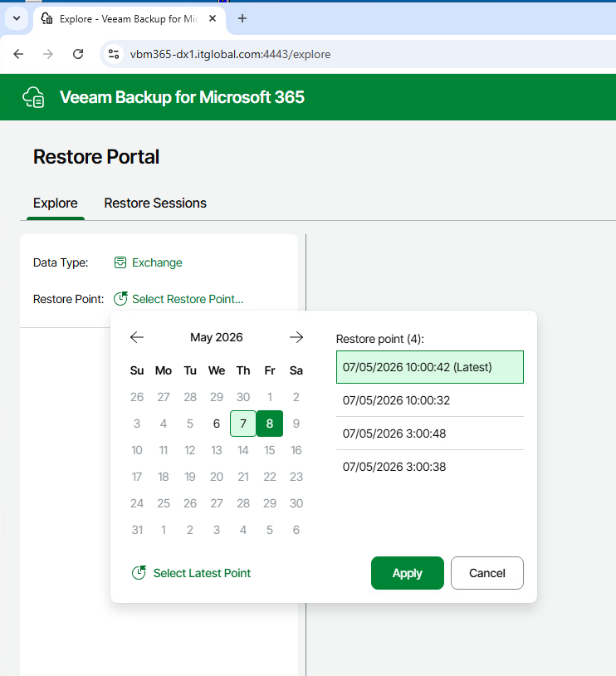This screenshot has height=676, width=616.
Task: Click the browser back arrow
Action: [x=18, y=54]
